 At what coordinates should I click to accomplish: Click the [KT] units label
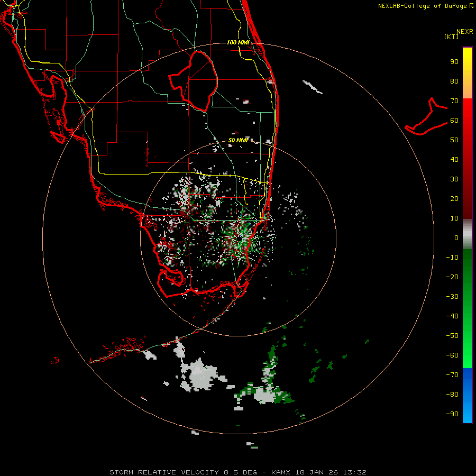pos(451,36)
